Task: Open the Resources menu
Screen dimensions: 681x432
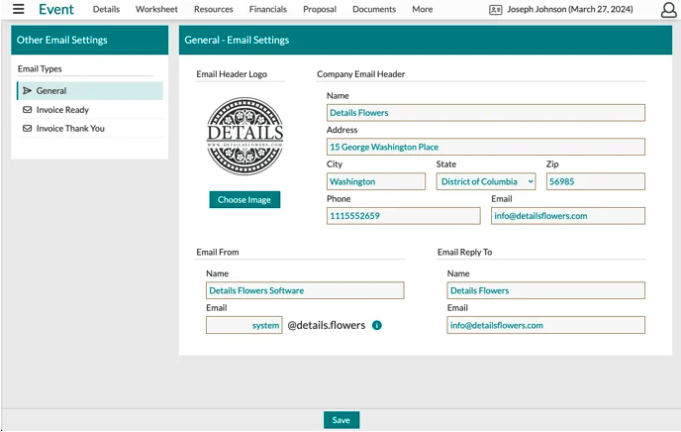Action: [x=213, y=9]
